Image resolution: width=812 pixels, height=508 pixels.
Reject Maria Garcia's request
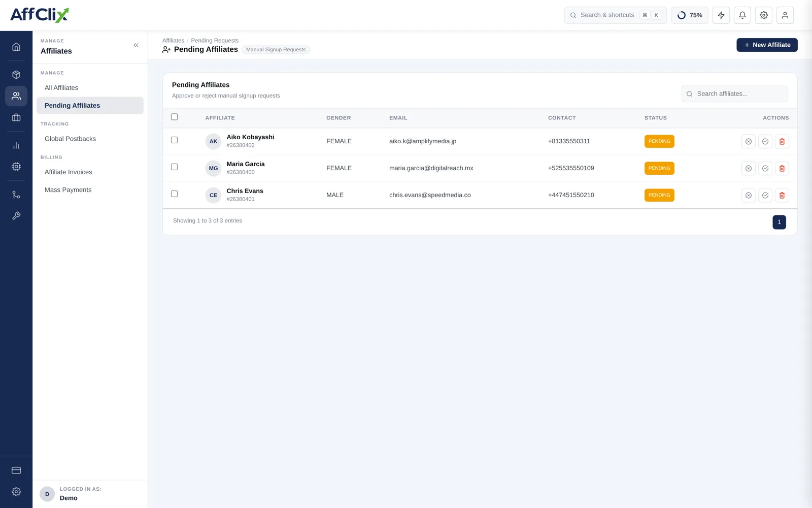coord(749,169)
